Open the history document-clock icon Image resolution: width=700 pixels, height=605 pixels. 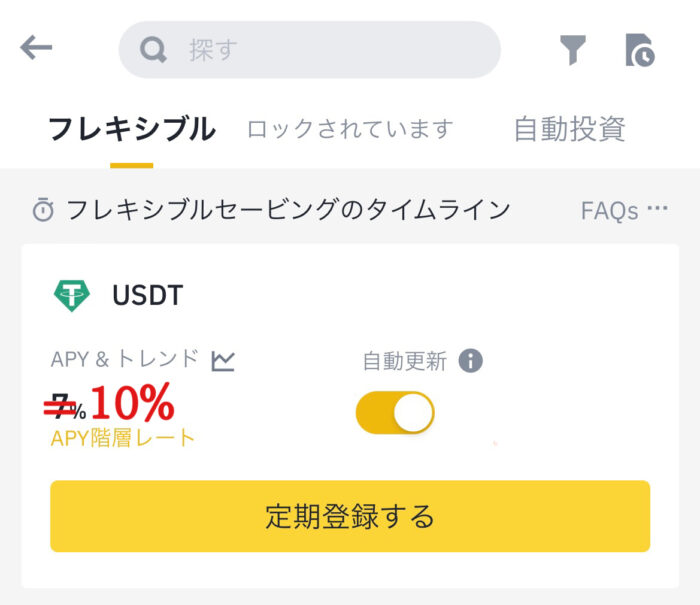640,50
